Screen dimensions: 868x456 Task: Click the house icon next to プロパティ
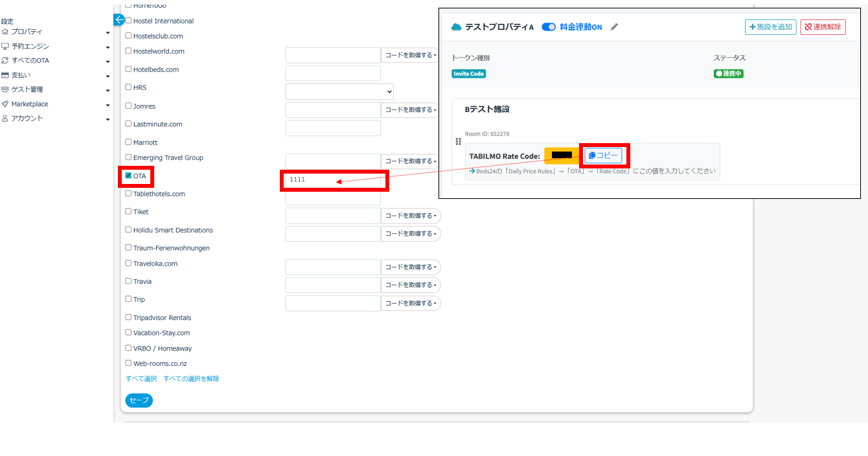pyautogui.click(x=5, y=32)
